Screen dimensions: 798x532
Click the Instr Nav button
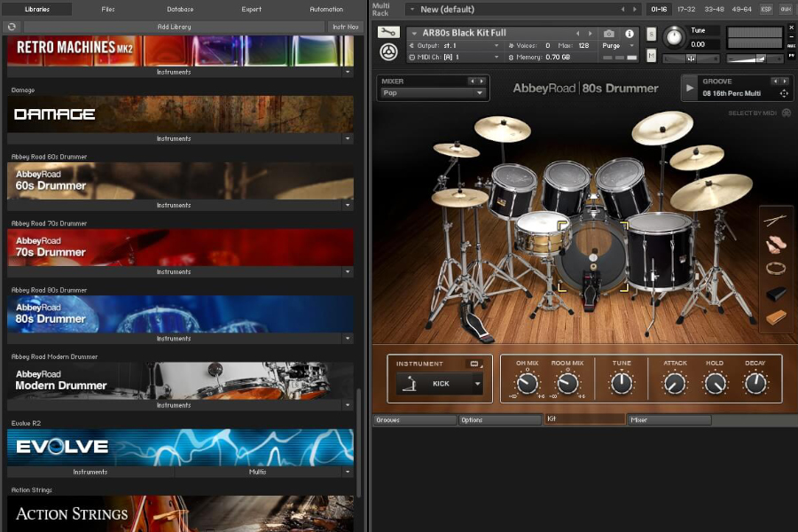tap(346, 27)
